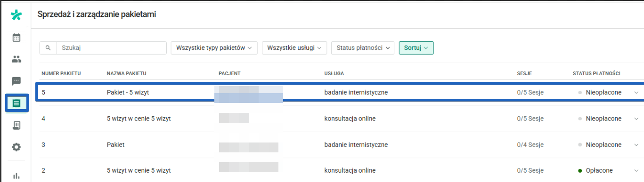644x182 pixels.
Task: Expand payment status chevron for package 4
Action: pyautogui.click(x=636, y=119)
